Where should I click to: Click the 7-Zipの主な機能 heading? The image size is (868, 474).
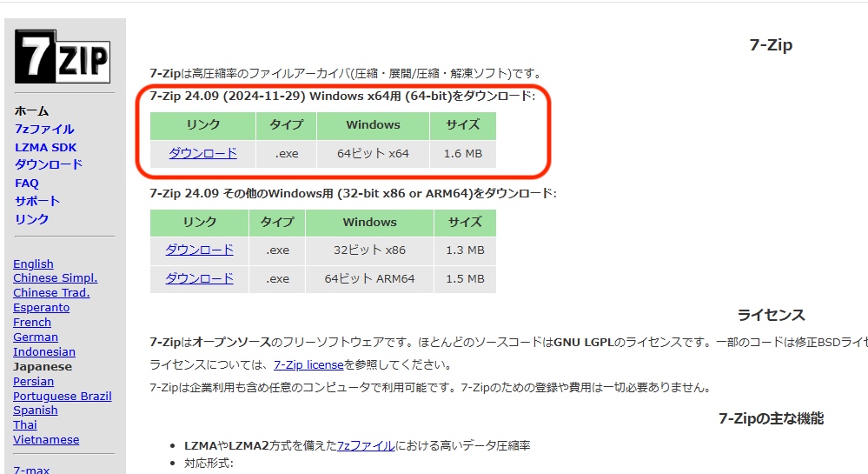coord(771,418)
